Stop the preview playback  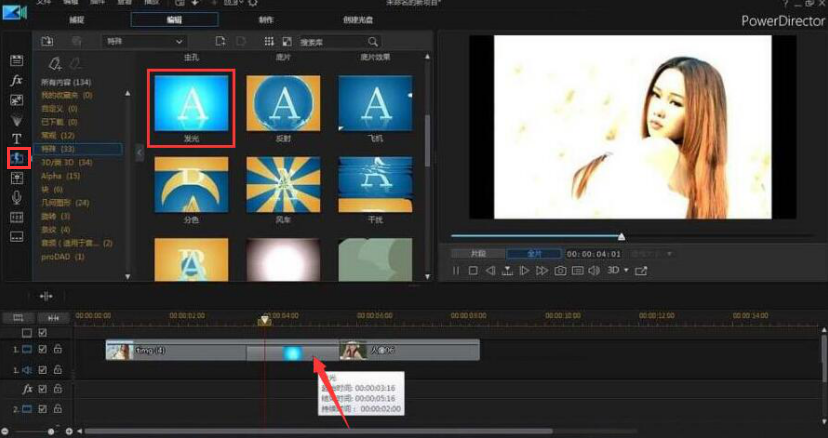click(473, 270)
